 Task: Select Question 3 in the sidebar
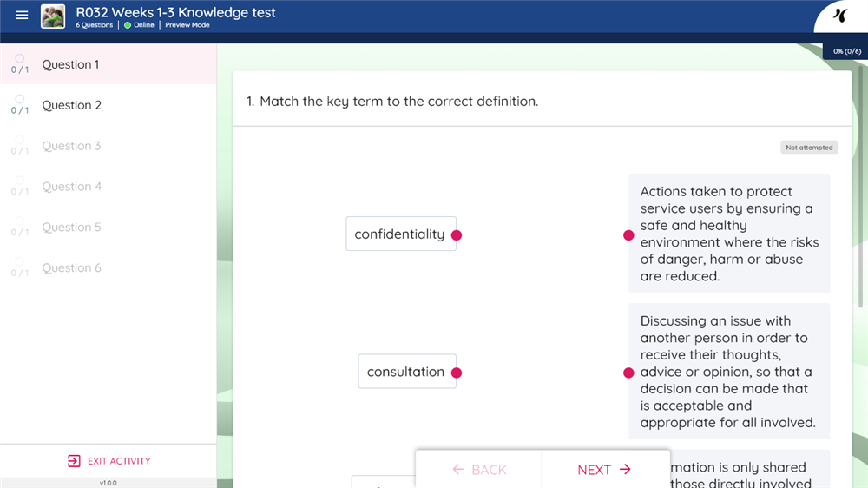(108, 146)
